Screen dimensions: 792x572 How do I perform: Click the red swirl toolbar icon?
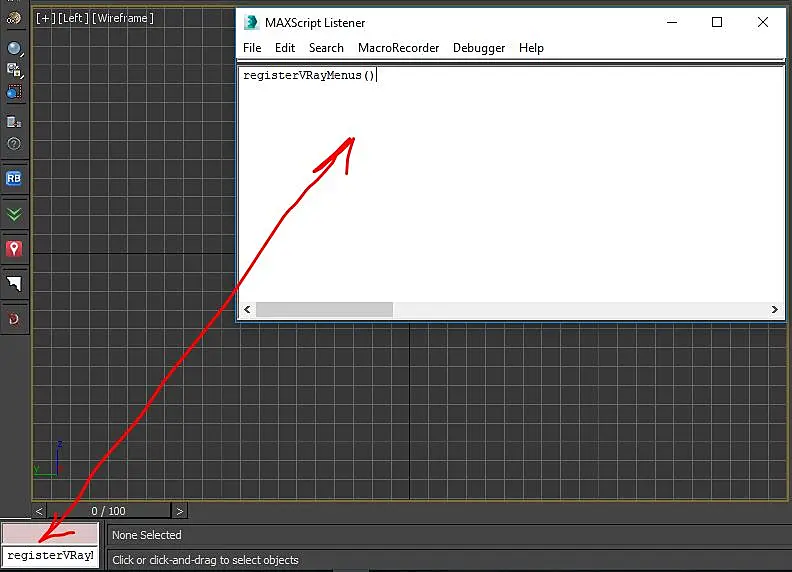tap(14, 319)
